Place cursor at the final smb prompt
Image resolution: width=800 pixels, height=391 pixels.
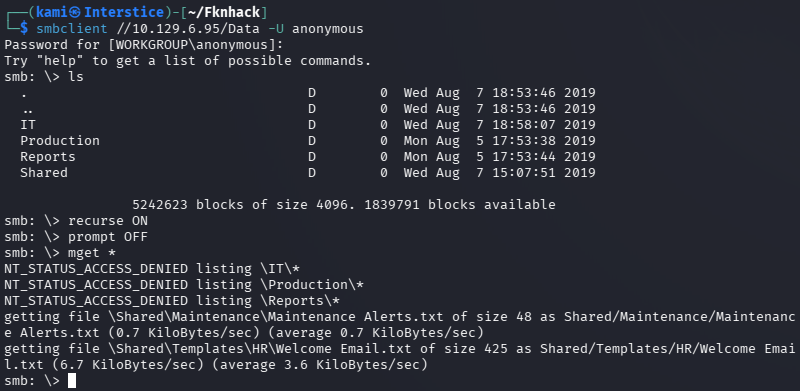pos(72,381)
